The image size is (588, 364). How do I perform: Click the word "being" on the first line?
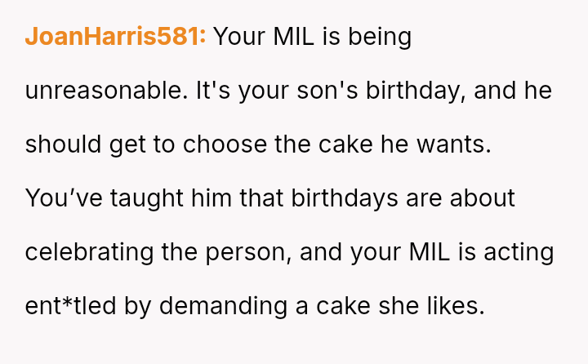[380, 37]
